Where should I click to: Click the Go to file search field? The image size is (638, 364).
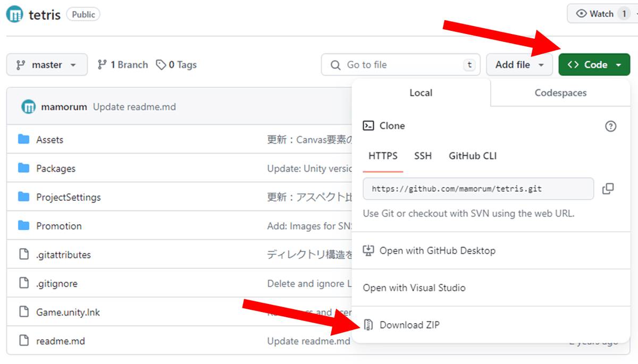click(400, 65)
